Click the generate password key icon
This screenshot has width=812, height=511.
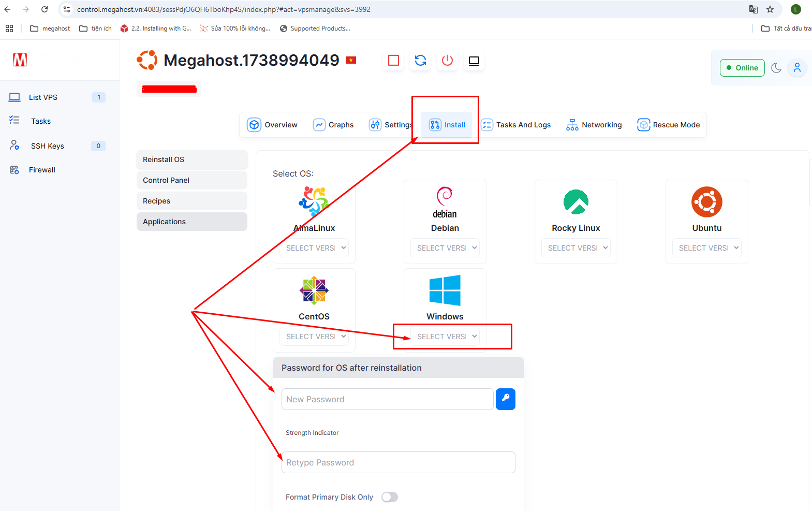505,399
